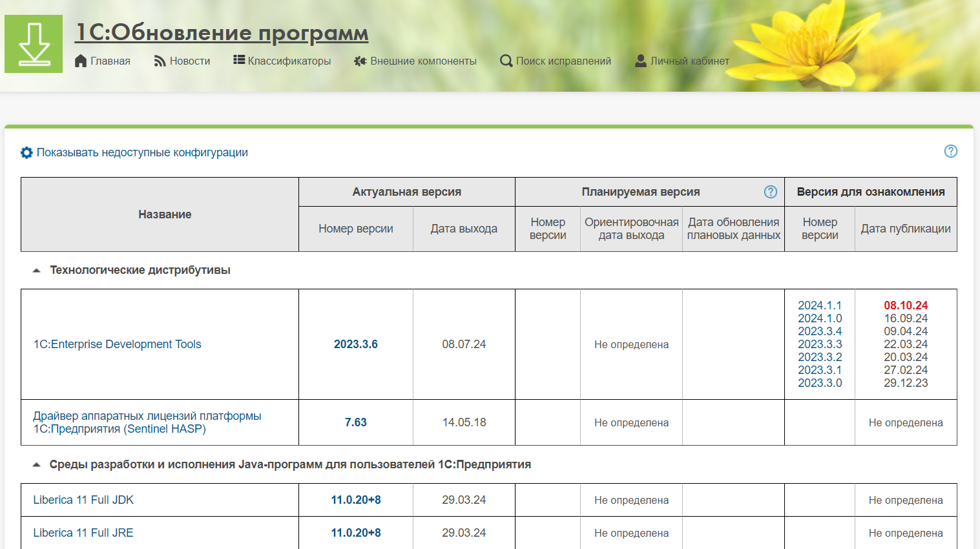980x549 pixels.
Task: Open the Главная menu item
Action: [110, 61]
